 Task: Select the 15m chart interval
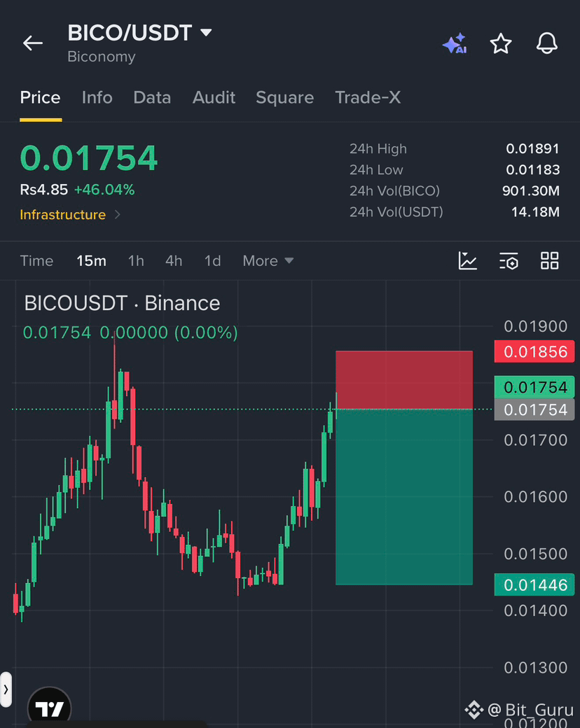click(91, 261)
